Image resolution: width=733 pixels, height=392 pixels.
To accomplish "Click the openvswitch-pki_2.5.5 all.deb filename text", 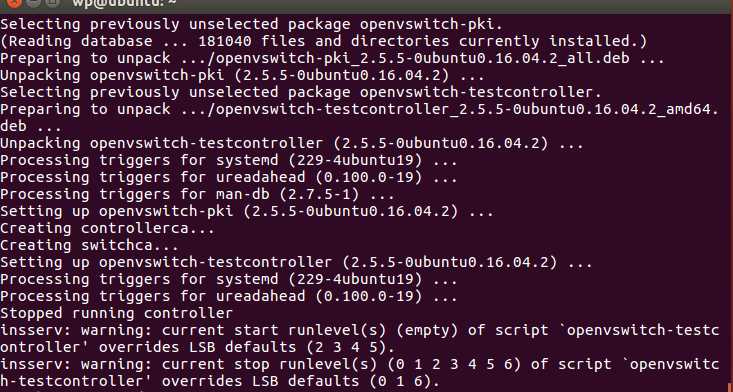I will pos(423,58).
